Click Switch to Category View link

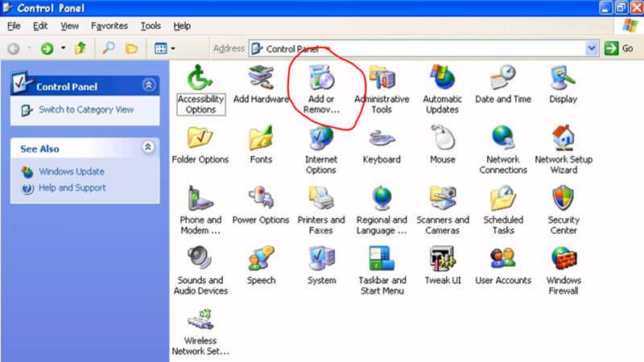point(86,109)
